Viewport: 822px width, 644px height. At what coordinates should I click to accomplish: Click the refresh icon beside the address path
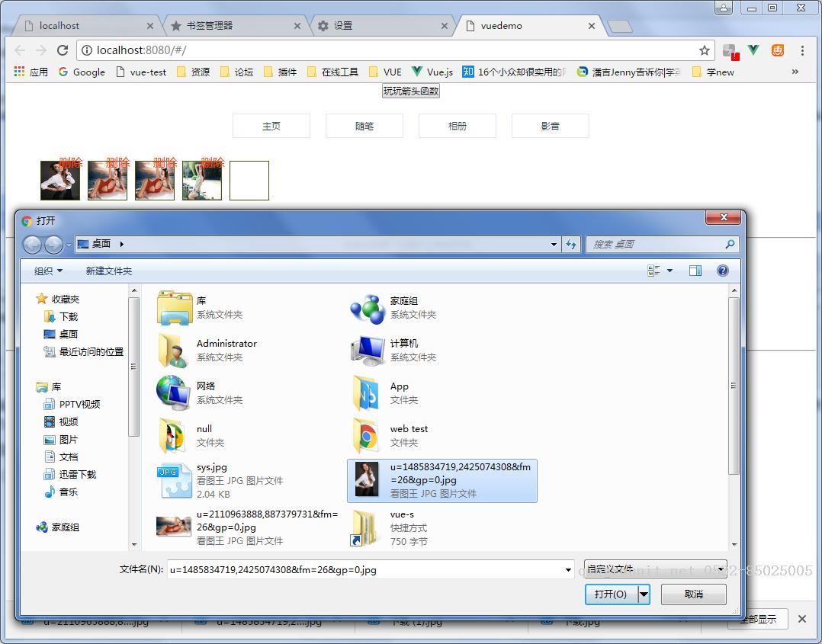pyautogui.click(x=571, y=245)
